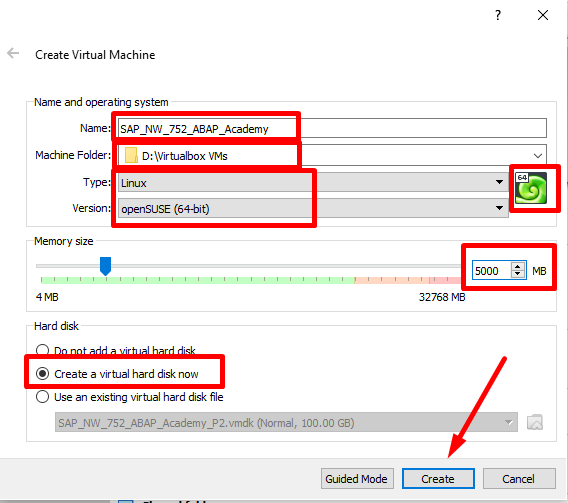The width and height of the screenshot is (568, 503).
Task: Click the Cancel button
Action: click(519, 479)
